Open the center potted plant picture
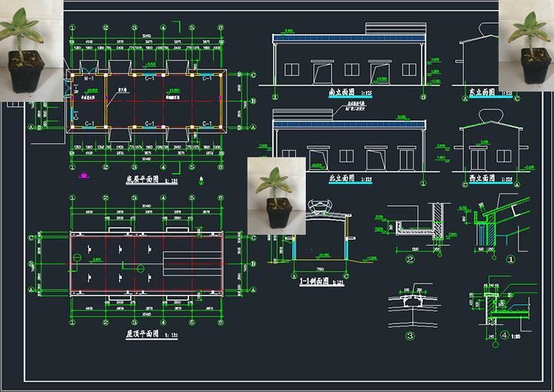This screenshot has width=554, height=392. 276,195
